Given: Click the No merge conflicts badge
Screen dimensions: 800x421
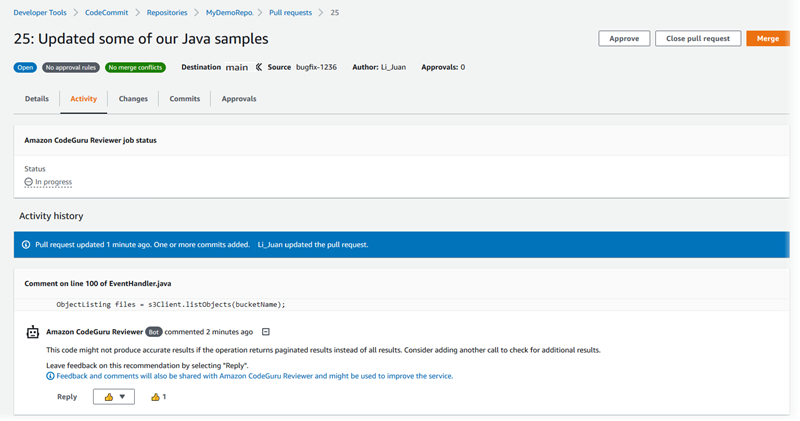Looking at the screenshot, I should point(137,67).
